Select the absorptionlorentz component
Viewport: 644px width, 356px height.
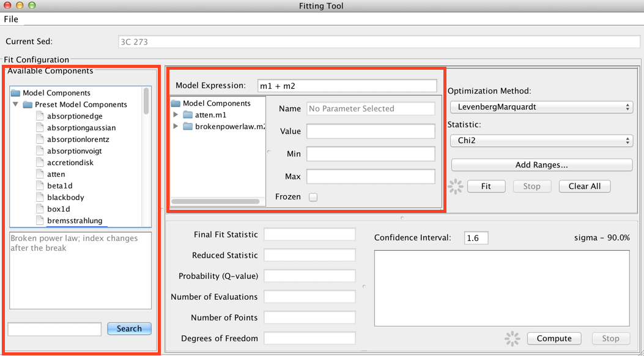click(78, 139)
